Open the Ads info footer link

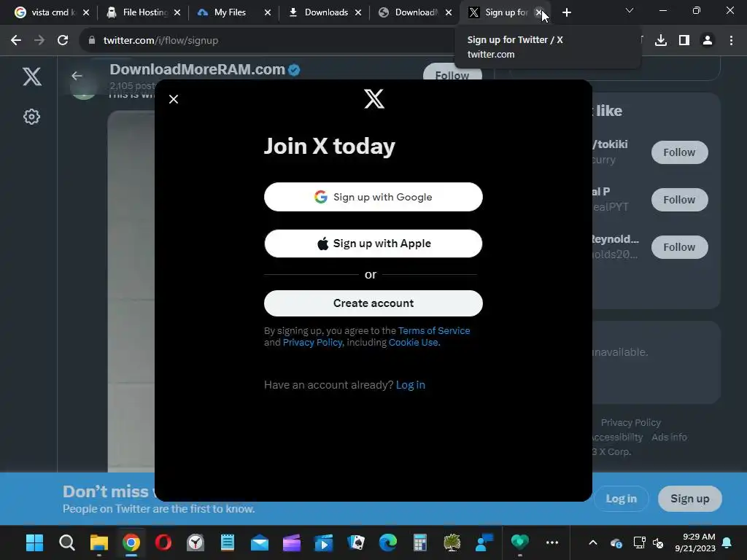click(x=669, y=437)
